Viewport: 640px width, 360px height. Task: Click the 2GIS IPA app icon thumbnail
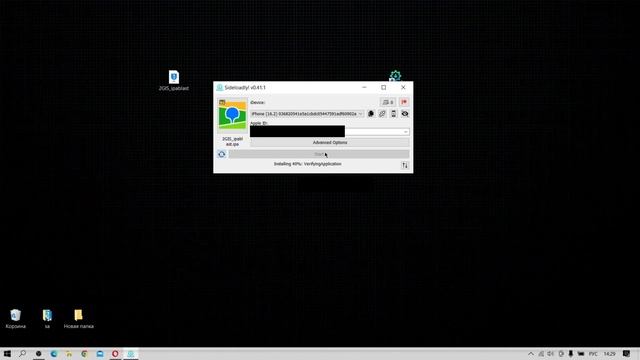tap(232, 115)
